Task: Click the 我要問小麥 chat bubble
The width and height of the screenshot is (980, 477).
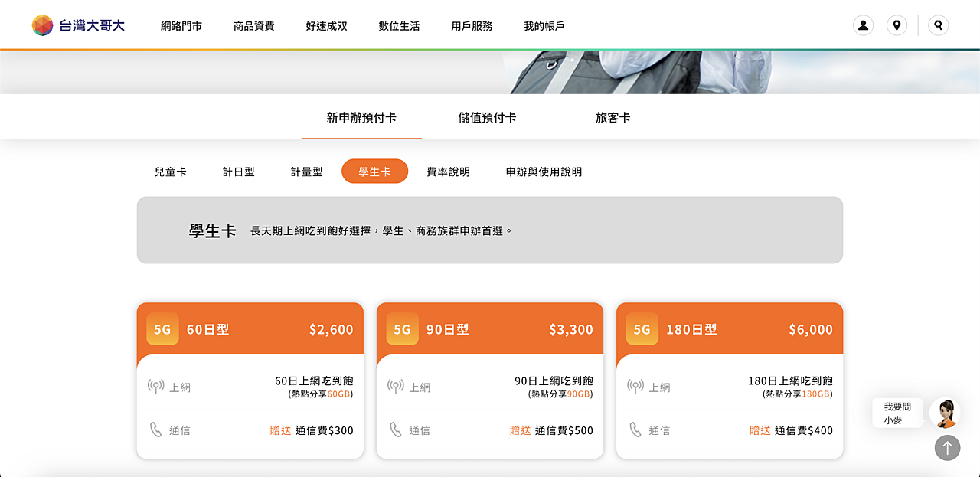Action: pos(897,413)
